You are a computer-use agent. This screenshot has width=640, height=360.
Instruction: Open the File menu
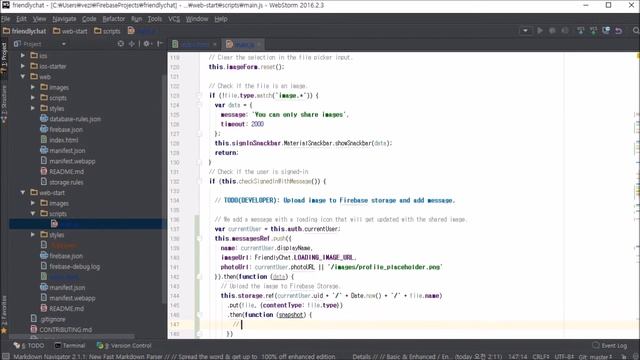point(6,19)
